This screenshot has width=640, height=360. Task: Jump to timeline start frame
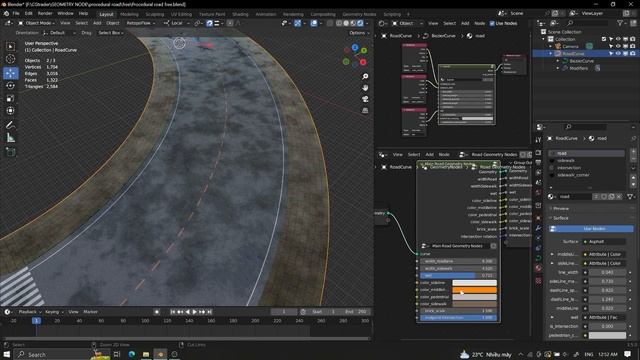(173, 312)
